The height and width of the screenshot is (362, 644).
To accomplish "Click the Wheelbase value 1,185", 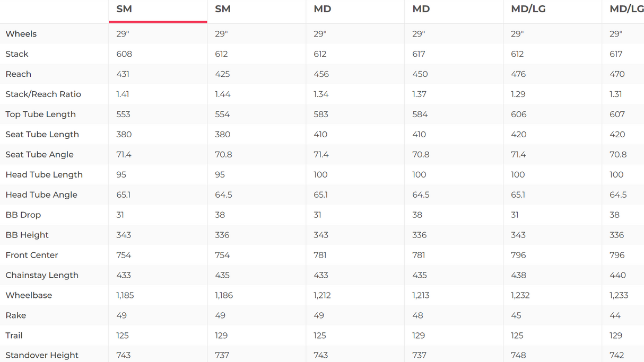I will click(125, 296).
